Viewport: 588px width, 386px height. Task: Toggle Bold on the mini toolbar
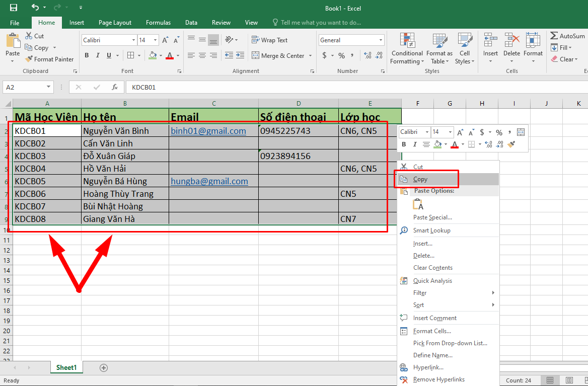click(x=404, y=144)
